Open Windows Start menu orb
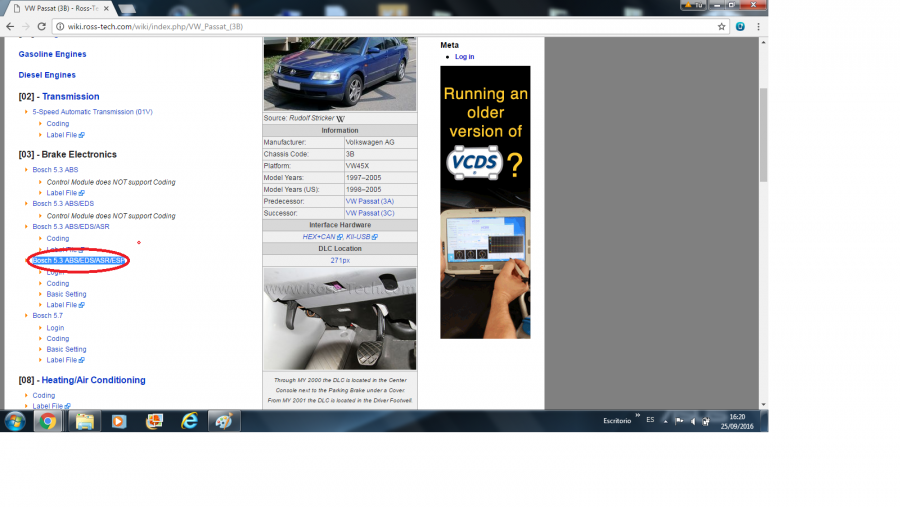The height and width of the screenshot is (507, 900). click(x=15, y=421)
